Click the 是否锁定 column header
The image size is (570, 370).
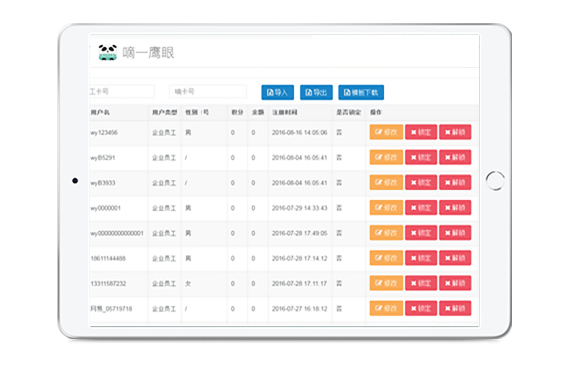tap(348, 112)
